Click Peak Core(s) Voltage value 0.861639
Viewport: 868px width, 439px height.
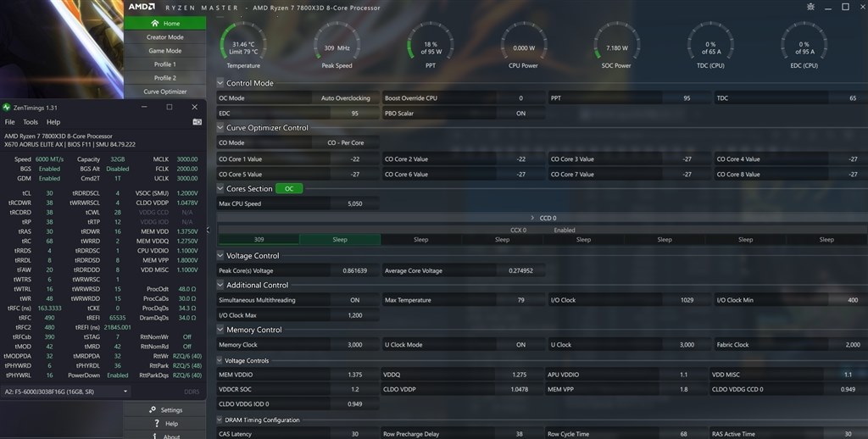[x=355, y=270]
